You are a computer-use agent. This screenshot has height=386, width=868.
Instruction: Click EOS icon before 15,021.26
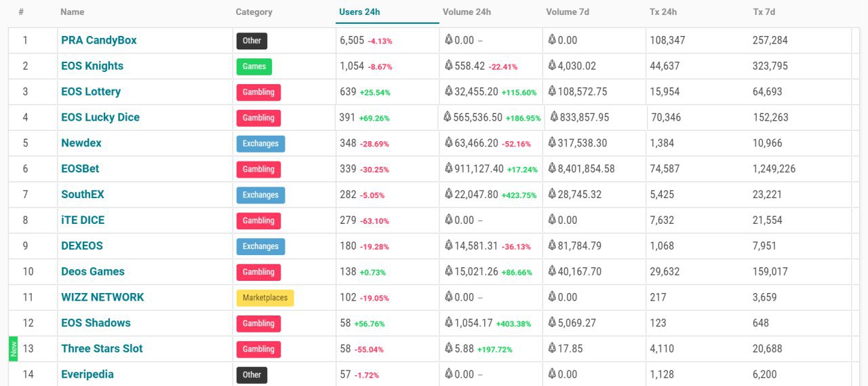(x=448, y=271)
